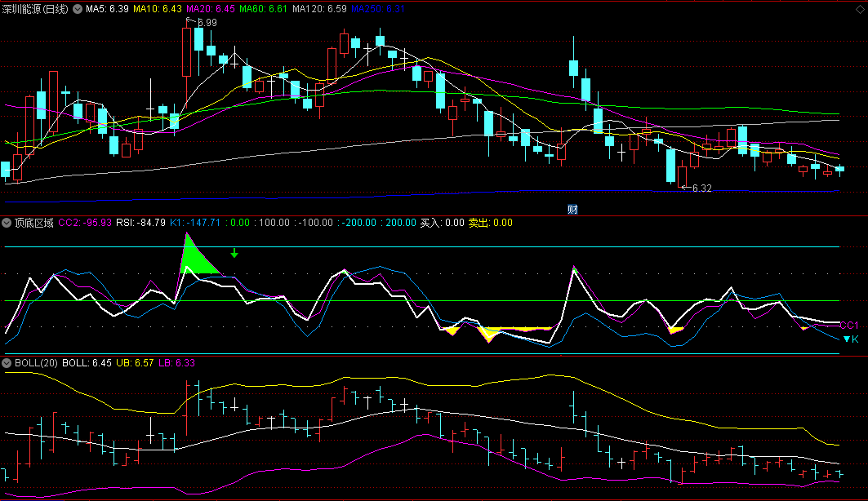The height and width of the screenshot is (501, 868).
Task: Click the MA5: 6.39 label
Action: [x=108, y=9]
